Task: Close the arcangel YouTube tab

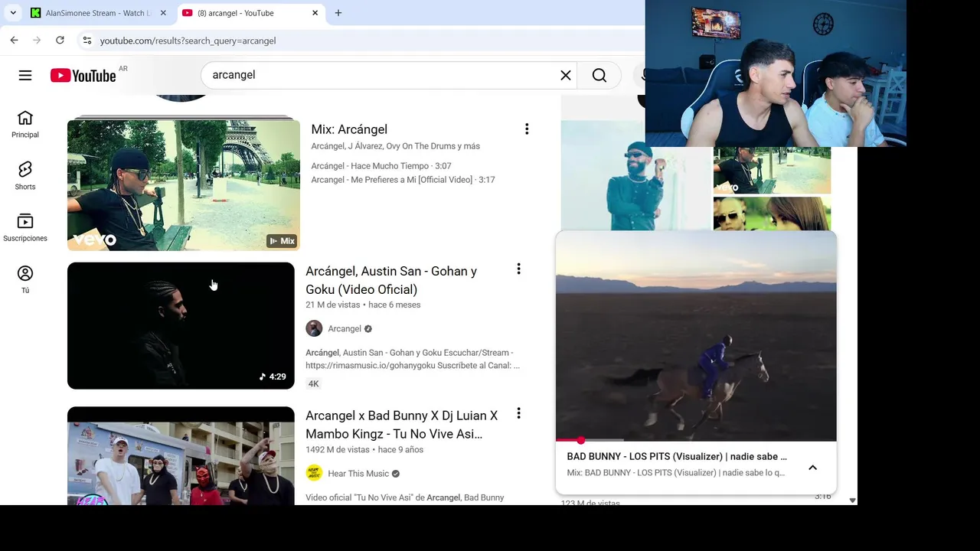Action: [x=315, y=13]
